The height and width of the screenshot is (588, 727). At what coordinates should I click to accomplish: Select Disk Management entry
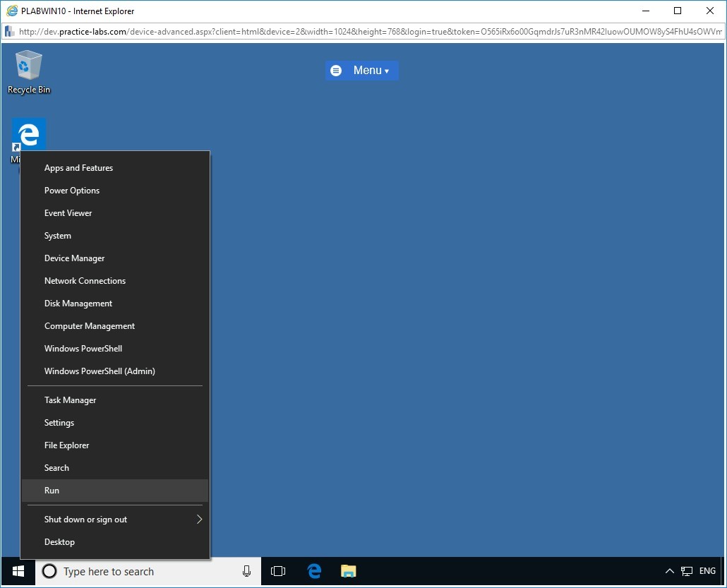[x=78, y=304]
